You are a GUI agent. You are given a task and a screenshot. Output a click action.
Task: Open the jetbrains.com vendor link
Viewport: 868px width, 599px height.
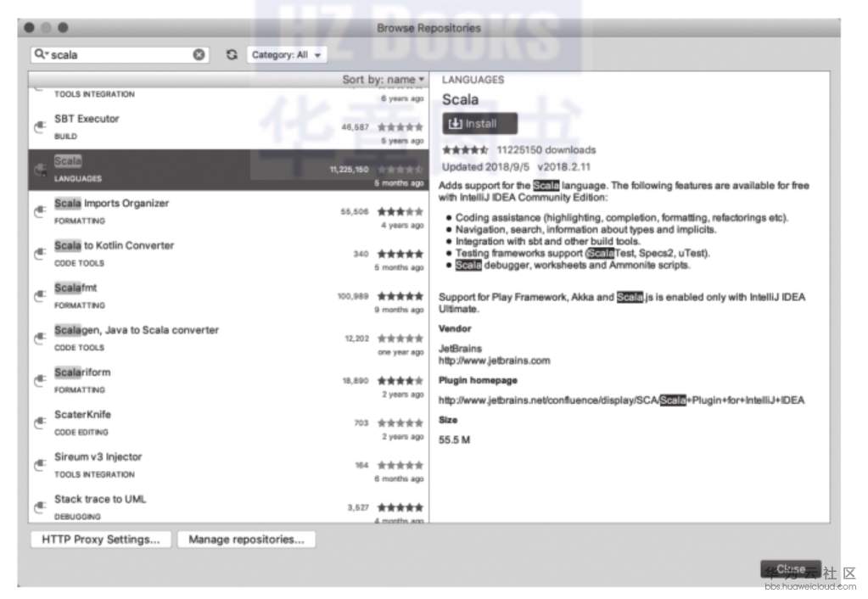click(x=495, y=361)
